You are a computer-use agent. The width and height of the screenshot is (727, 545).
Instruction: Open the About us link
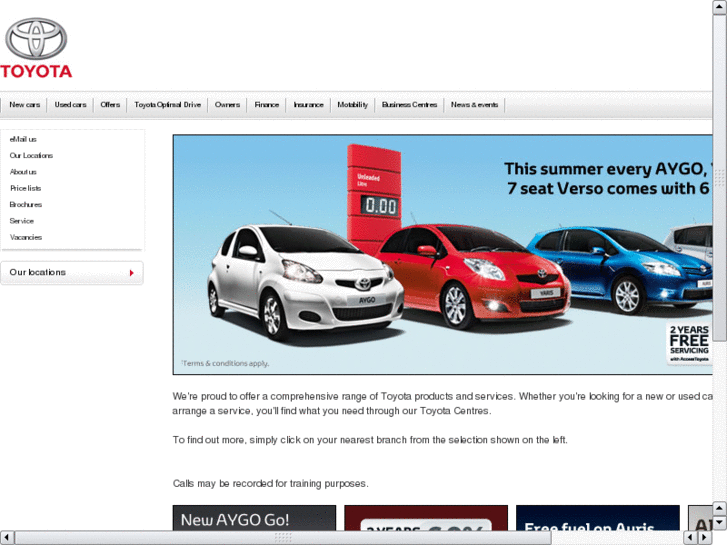tap(23, 172)
